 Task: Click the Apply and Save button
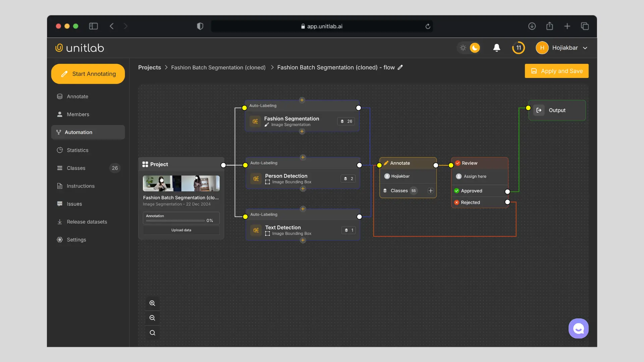[556, 71]
